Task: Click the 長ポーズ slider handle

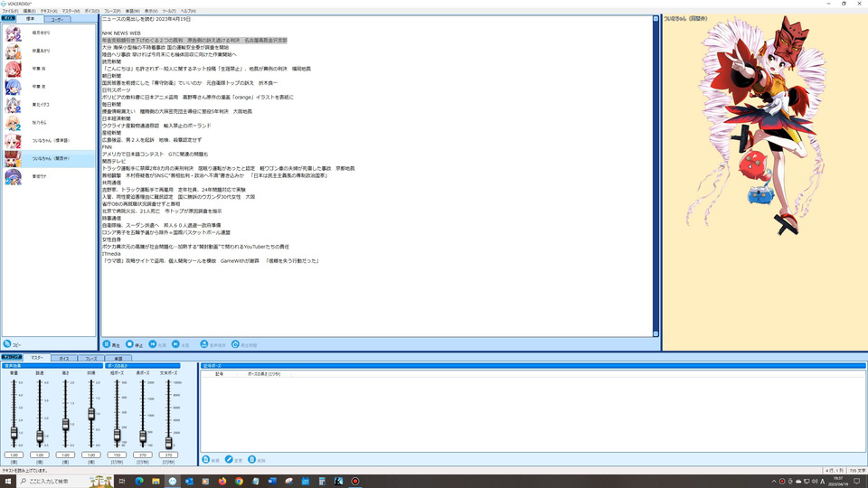Action: coord(142,437)
